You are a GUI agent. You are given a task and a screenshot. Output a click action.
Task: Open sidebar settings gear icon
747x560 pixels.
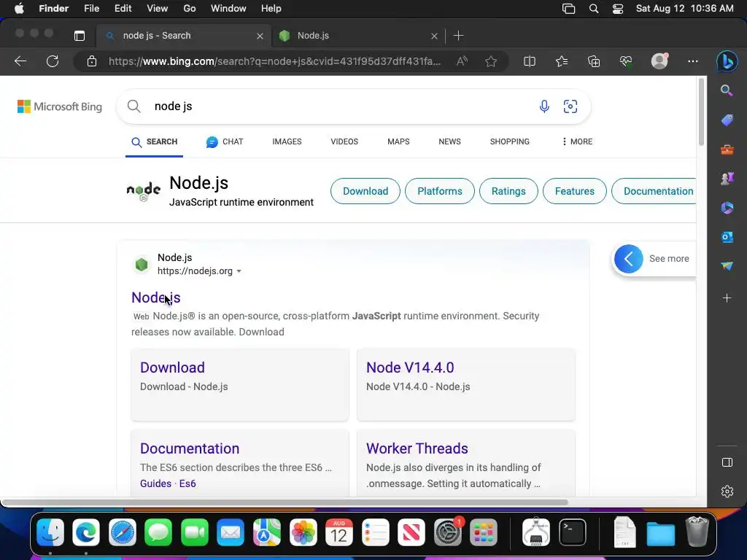tap(727, 491)
